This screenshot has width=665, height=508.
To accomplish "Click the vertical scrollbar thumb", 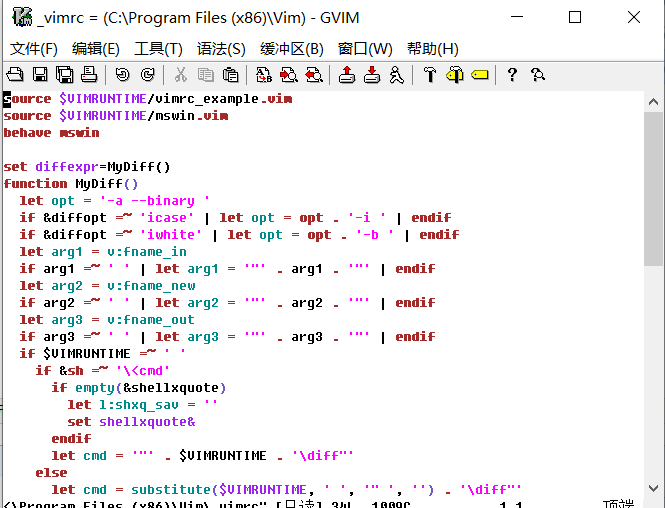I will (653, 189).
